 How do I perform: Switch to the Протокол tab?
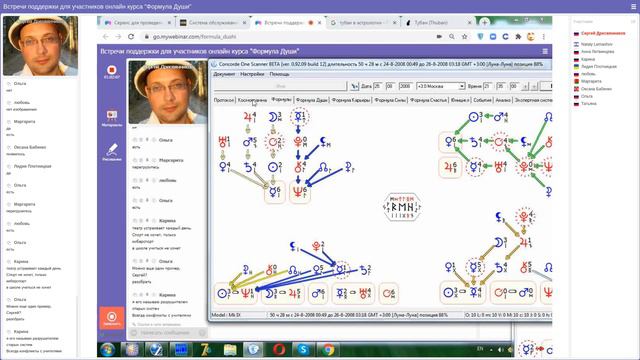[x=224, y=100]
